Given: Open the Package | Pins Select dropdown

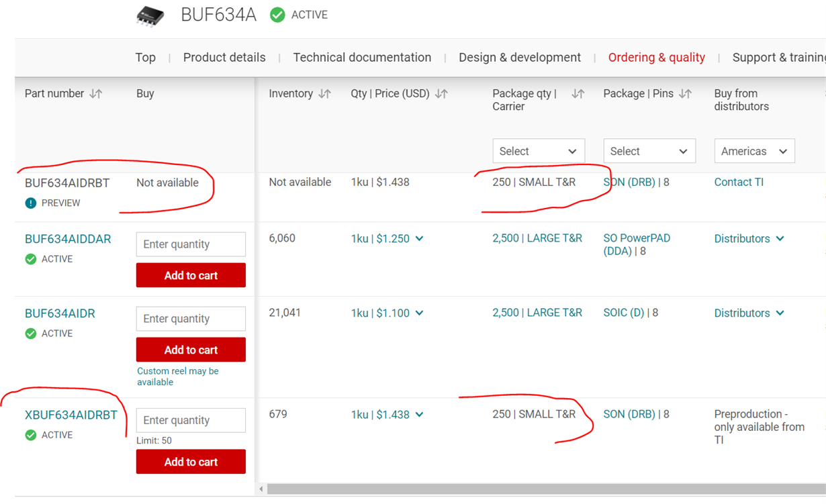Looking at the screenshot, I should pos(649,151).
